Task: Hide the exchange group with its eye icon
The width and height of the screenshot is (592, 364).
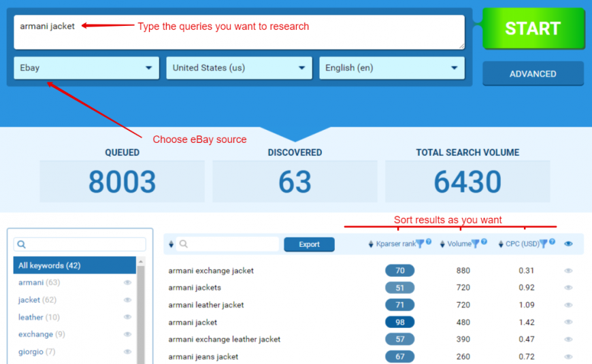Action: [128, 334]
